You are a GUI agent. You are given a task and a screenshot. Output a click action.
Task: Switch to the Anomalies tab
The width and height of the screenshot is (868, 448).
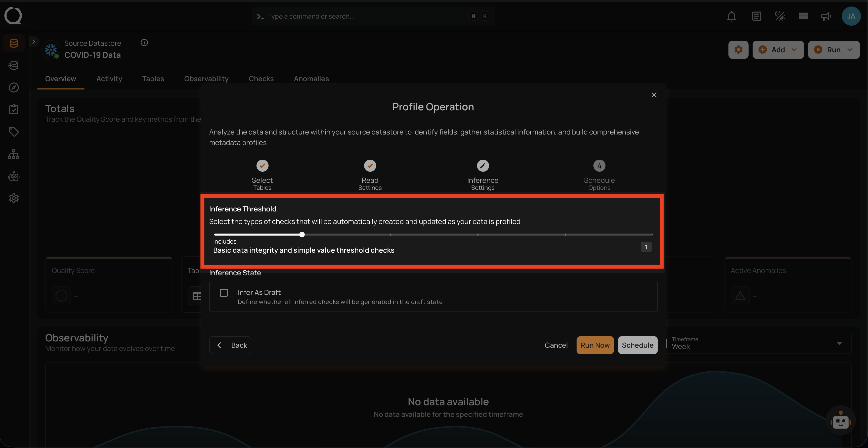311,78
